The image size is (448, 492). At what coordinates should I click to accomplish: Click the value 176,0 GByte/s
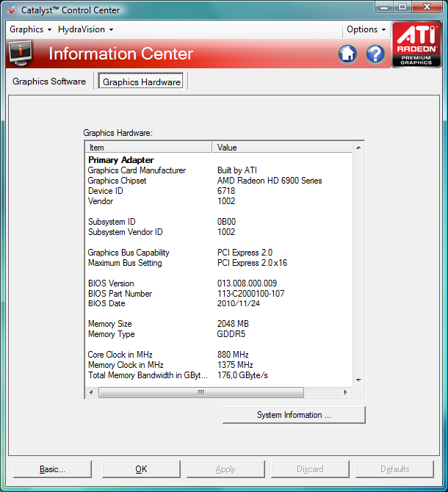[242, 375]
